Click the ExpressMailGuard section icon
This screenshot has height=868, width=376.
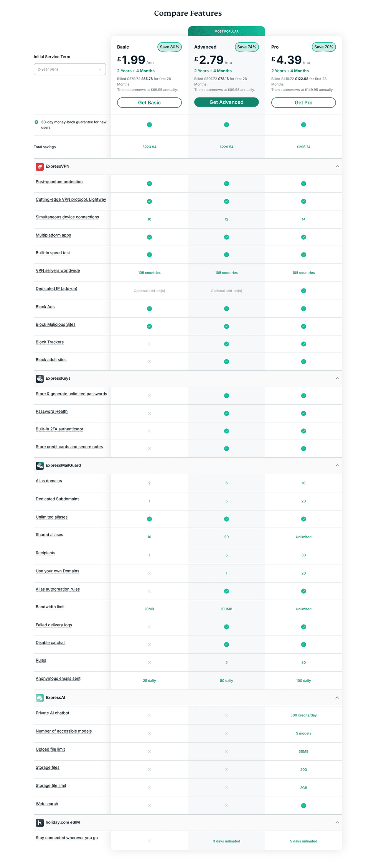click(40, 466)
